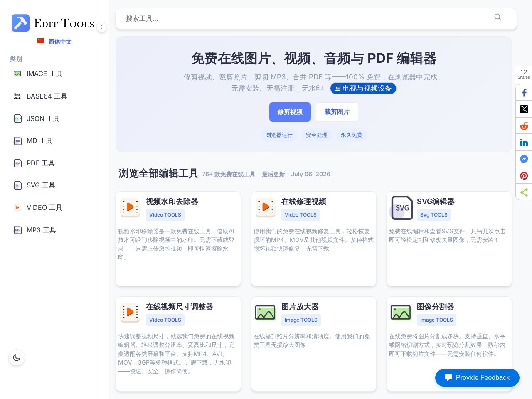This screenshot has width=532, height=399.
Task: Open the 视频水印去除器 title link
Action: [x=172, y=202]
